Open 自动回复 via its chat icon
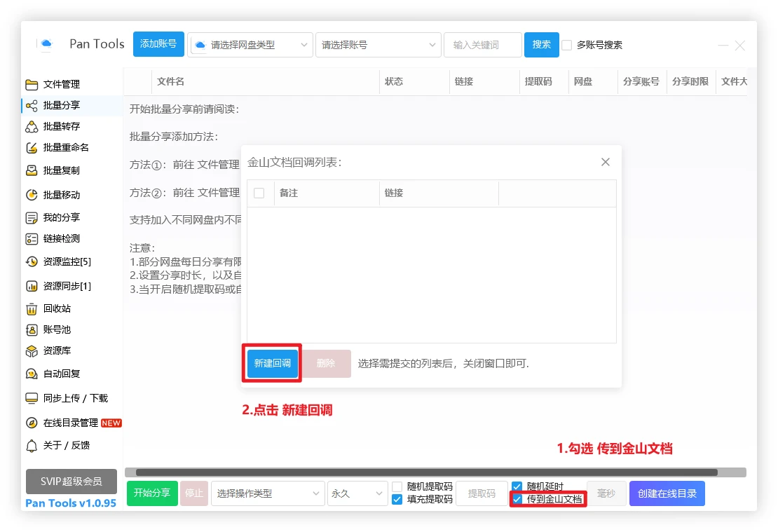This screenshot has height=532, width=778. point(32,374)
